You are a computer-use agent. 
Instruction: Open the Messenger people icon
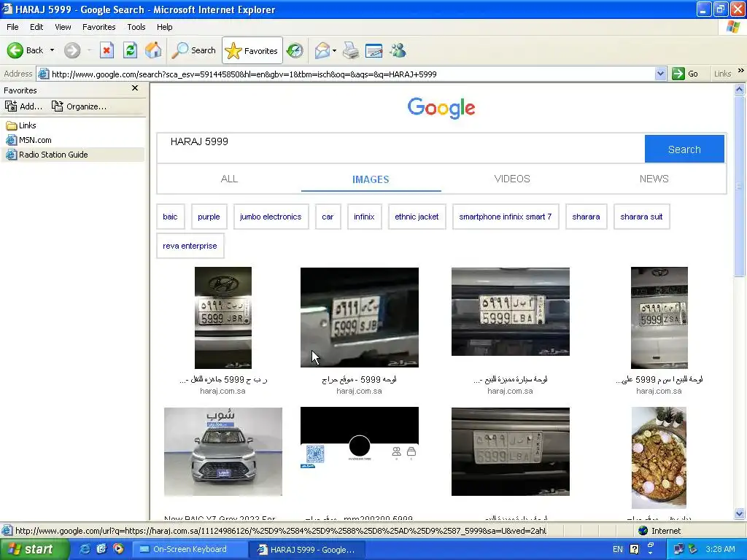pyautogui.click(x=398, y=50)
